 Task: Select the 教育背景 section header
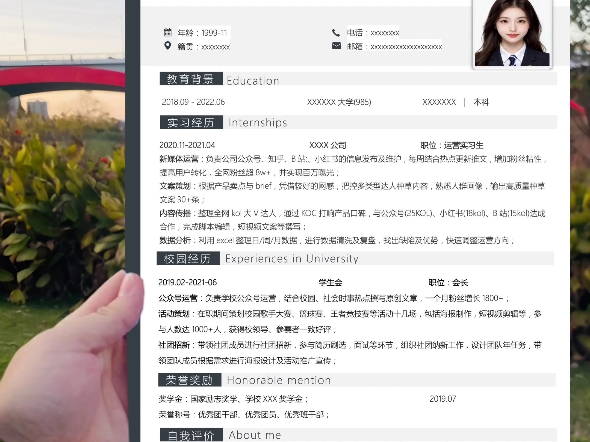coord(191,79)
